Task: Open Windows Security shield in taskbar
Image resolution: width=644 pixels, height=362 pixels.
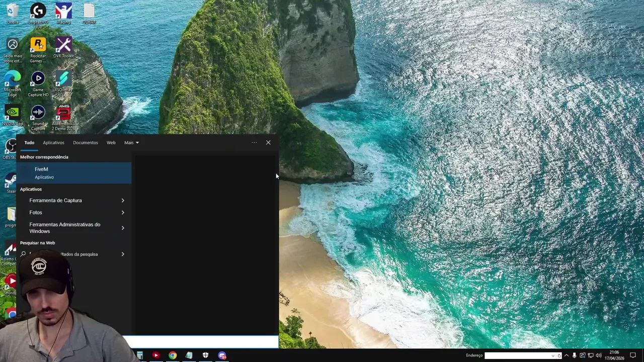Action: point(205,355)
